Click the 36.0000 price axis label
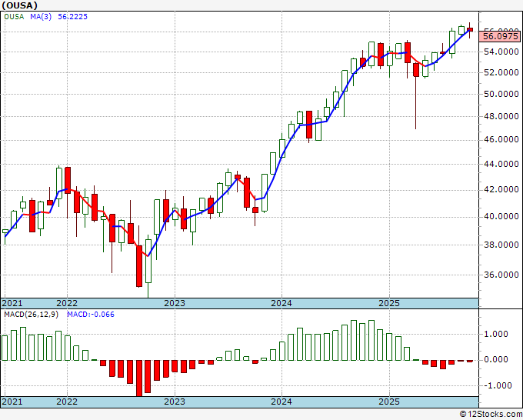 (501, 275)
